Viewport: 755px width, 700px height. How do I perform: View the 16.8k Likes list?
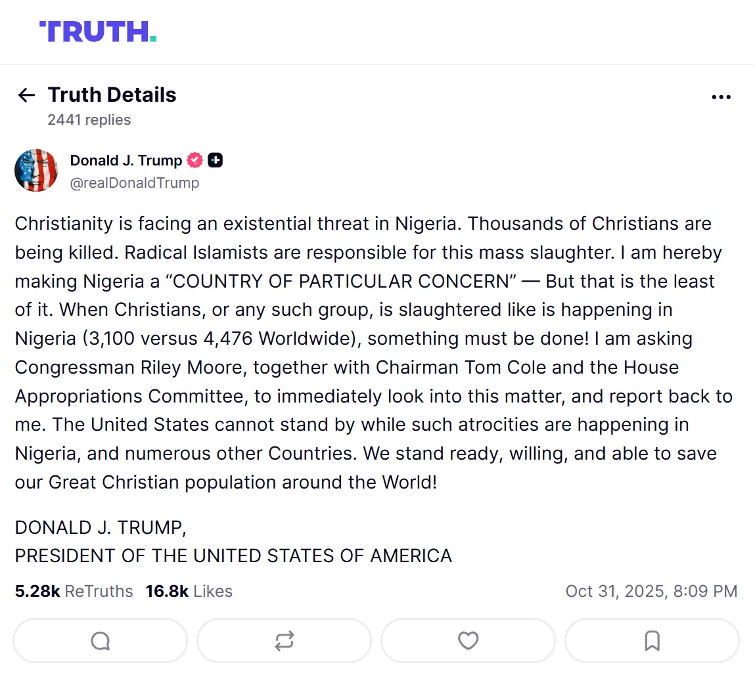[x=189, y=591]
